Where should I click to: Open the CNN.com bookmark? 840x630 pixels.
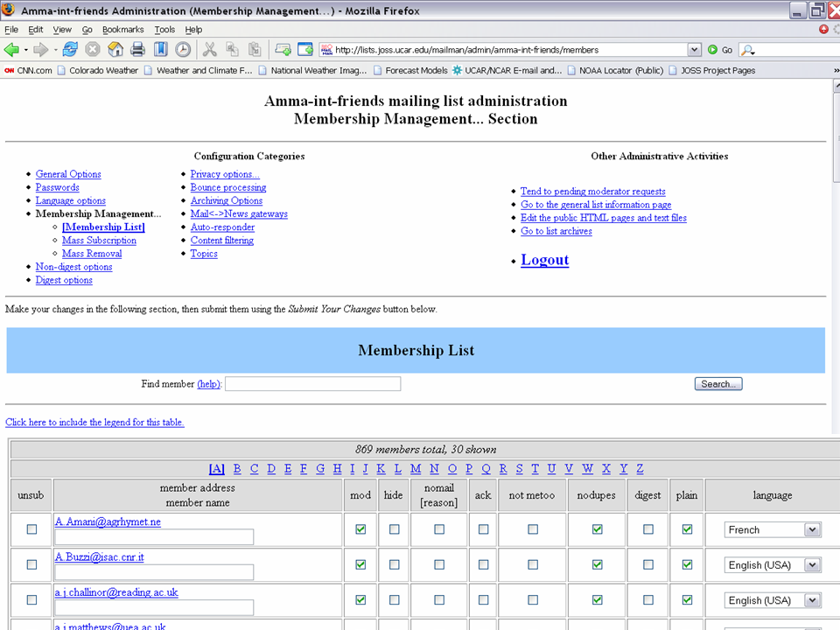click(28, 70)
